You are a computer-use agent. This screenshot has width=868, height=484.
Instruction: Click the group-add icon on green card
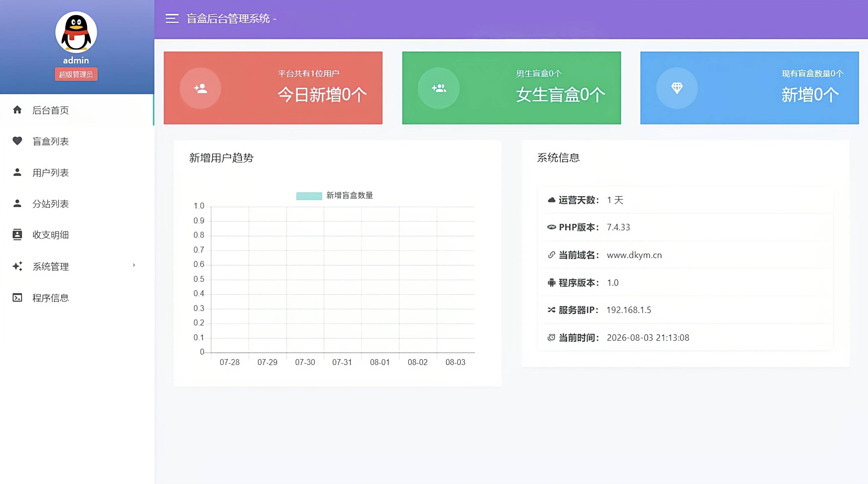[439, 88]
